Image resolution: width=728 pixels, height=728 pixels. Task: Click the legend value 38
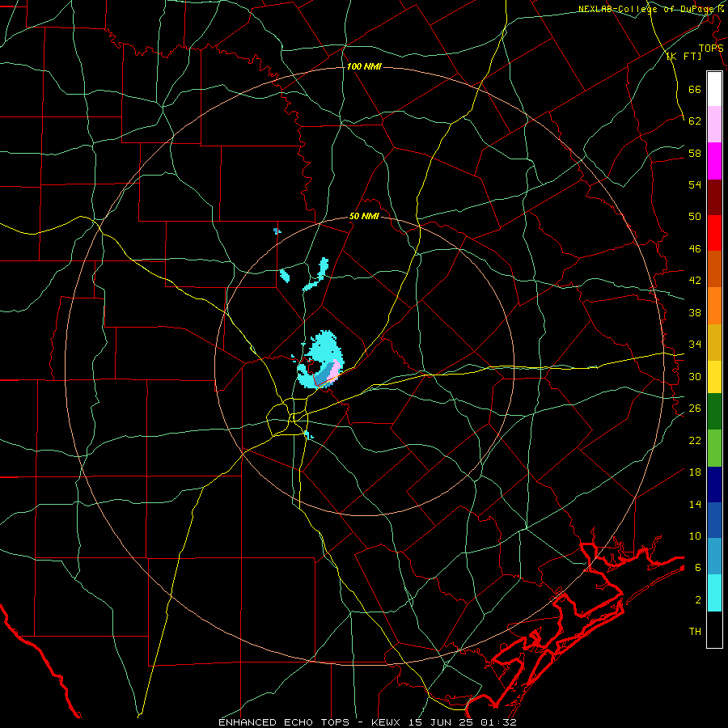pyautogui.click(x=695, y=312)
